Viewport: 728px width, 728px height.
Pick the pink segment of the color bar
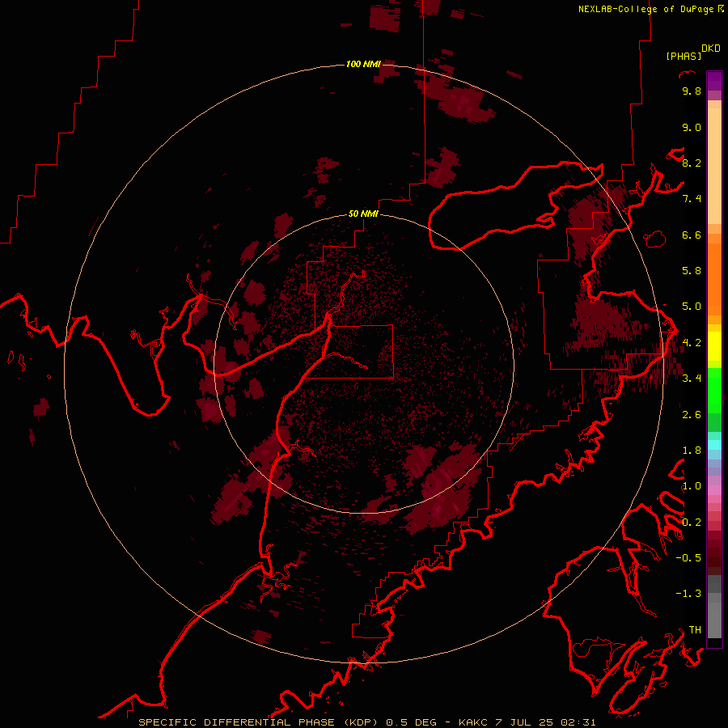point(714,490)
